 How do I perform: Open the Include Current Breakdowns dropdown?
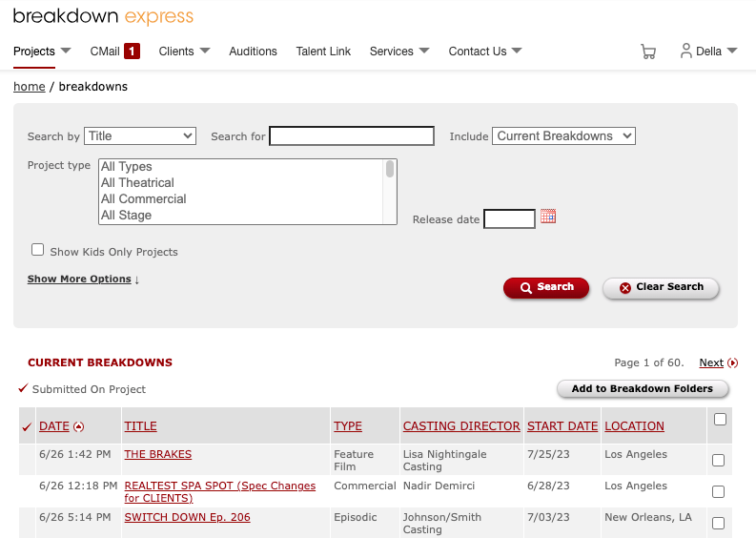563,136
